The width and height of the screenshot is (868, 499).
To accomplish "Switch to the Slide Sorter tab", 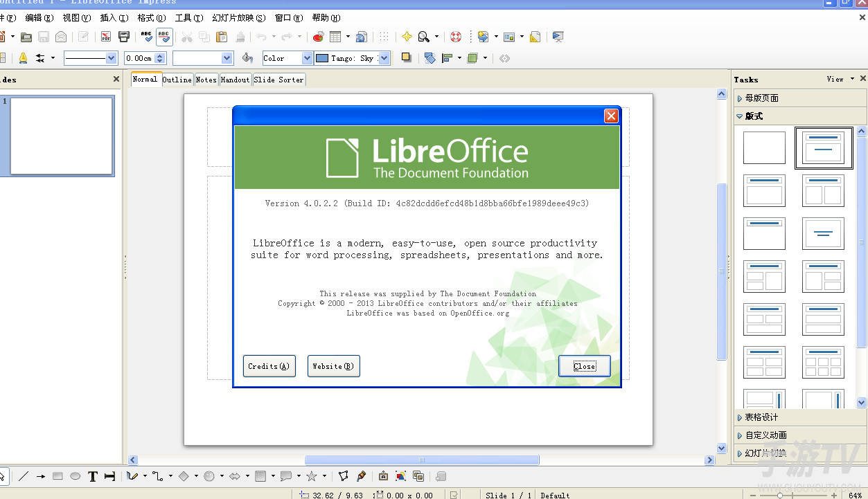I will pos(278,80).
